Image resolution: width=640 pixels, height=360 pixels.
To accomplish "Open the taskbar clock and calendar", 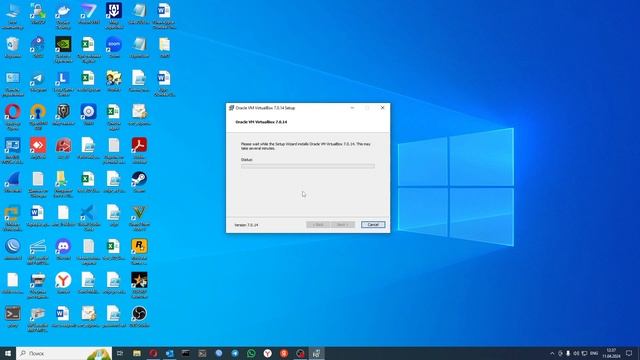I will coord(611,353).
